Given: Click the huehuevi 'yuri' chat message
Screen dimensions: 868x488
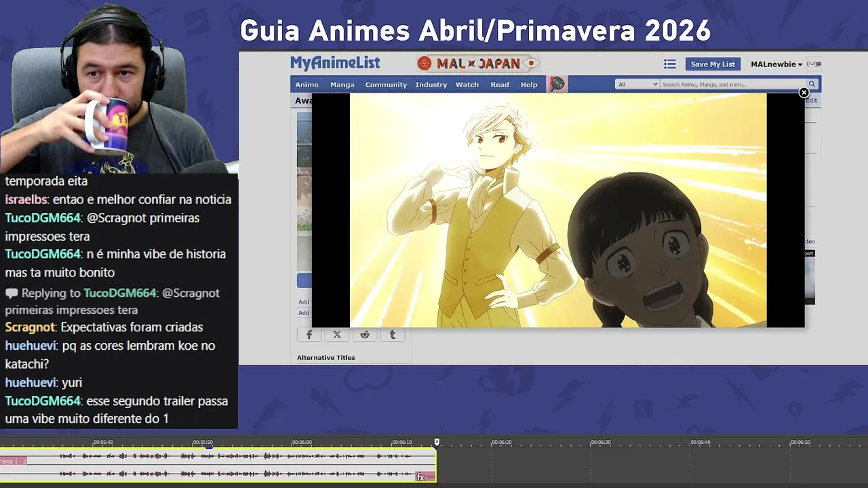Looking at the screenshot, I should coord(43,382).
